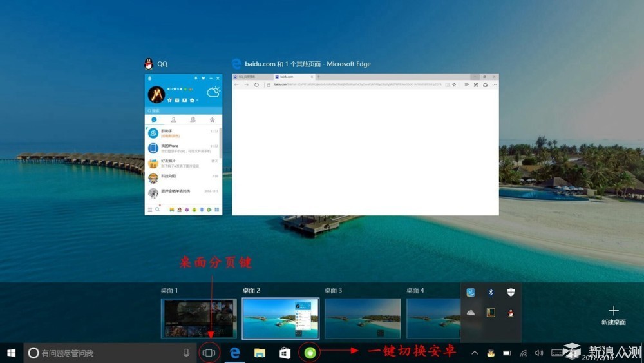Click the network icon in system tray

click(x=524, y=353)
